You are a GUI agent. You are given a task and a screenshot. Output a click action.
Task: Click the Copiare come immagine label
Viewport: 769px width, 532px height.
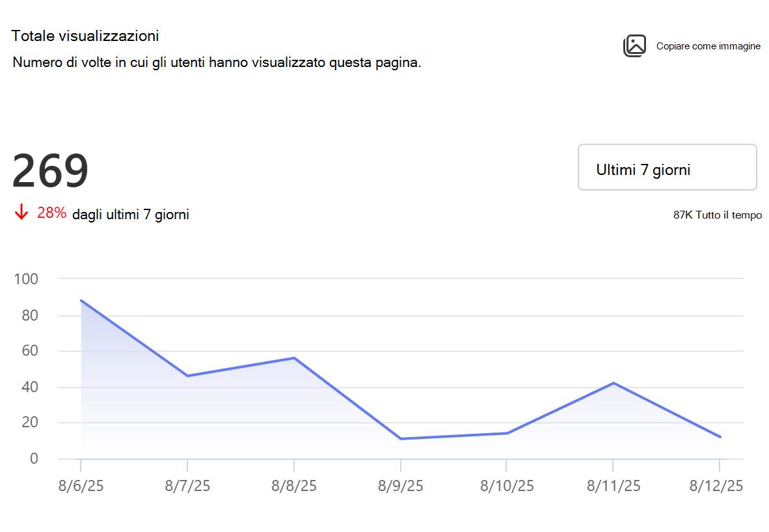click(x=708, y=46)
